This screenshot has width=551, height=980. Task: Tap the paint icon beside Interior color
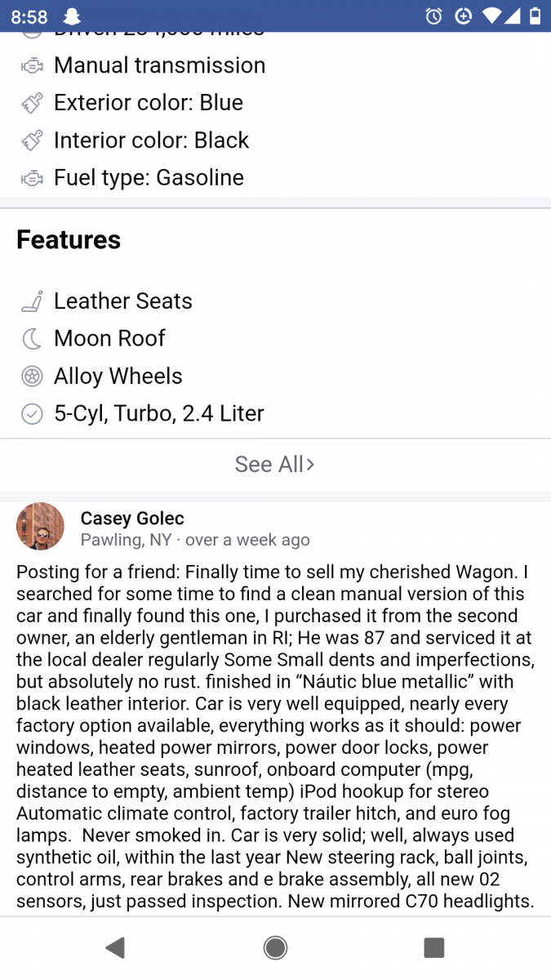pos(32,140)
